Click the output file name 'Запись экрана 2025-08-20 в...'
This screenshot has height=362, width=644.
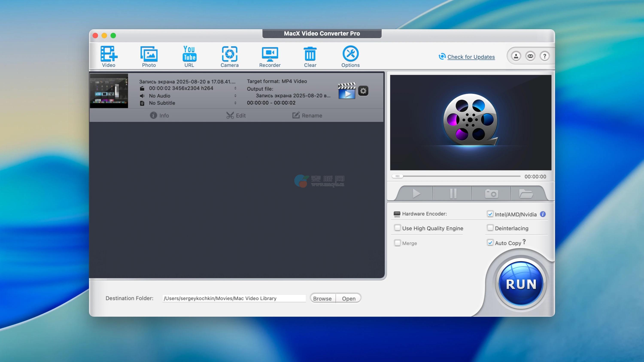[293, 95]
